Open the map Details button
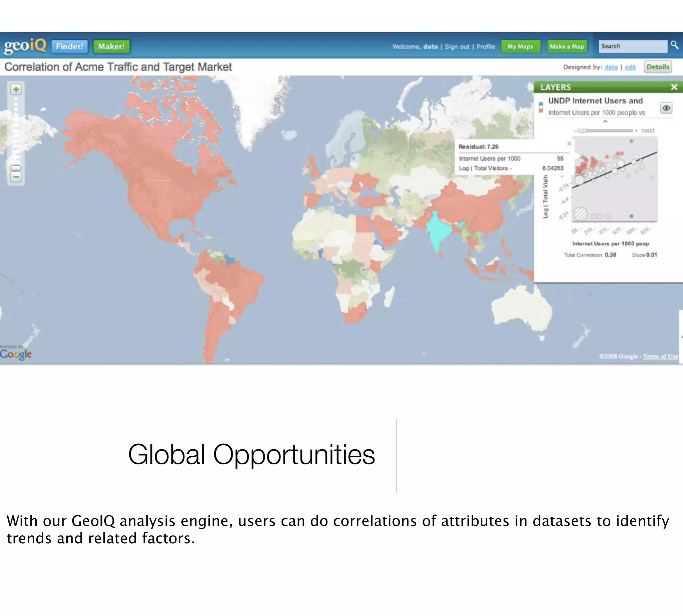 [x=658, y=67]
